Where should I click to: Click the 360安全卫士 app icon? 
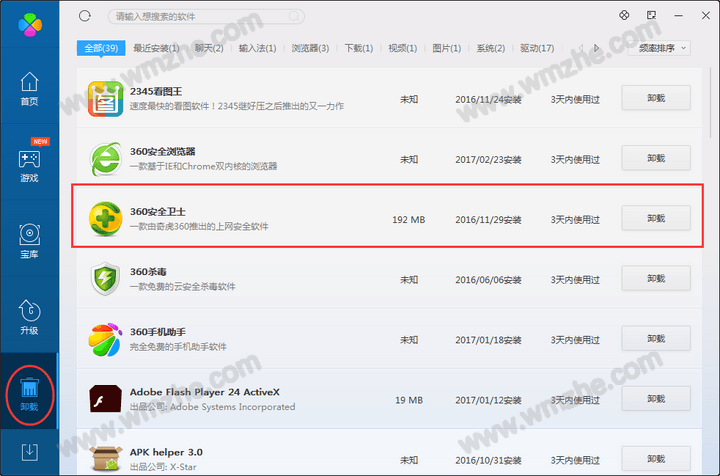coord(106,219)
